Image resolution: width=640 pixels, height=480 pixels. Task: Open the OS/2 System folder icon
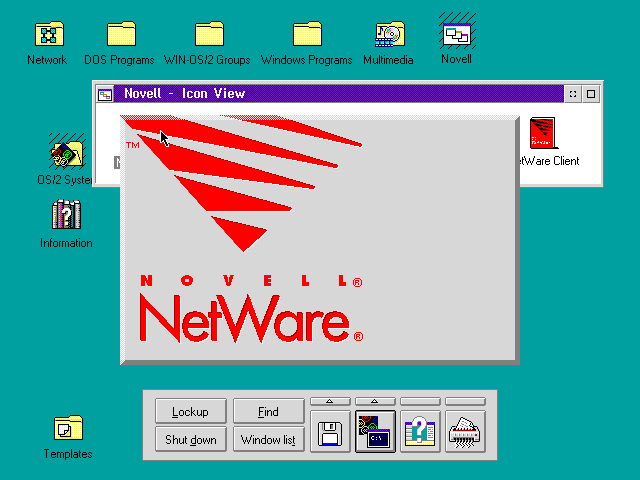click(67, 154)
